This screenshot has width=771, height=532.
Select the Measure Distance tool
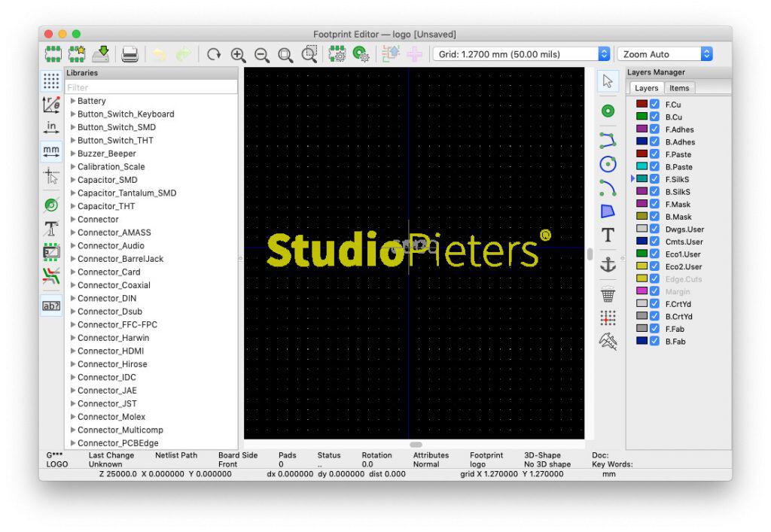[x=608, y=342]
